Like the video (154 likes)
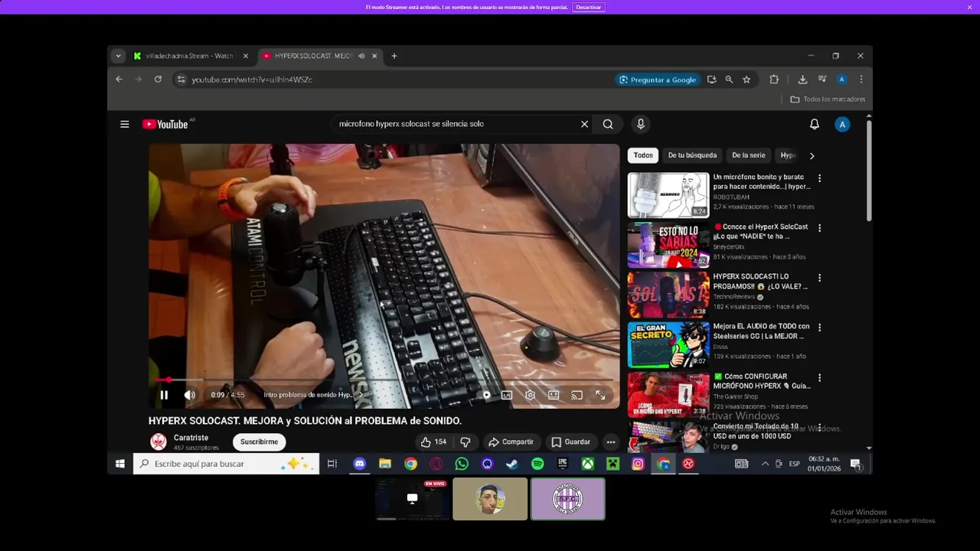 (x=433, y=442)
